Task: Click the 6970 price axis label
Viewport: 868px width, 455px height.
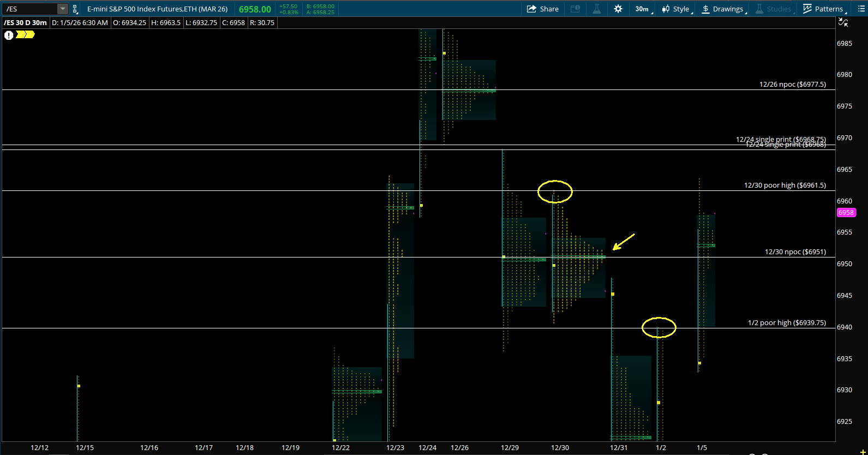Action: pos(845,138)
